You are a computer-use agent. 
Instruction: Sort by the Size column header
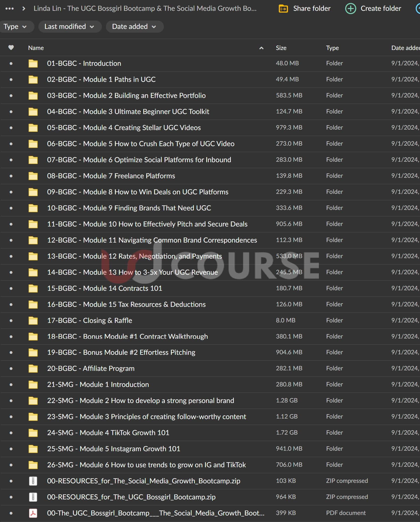(x=281, y=48)
